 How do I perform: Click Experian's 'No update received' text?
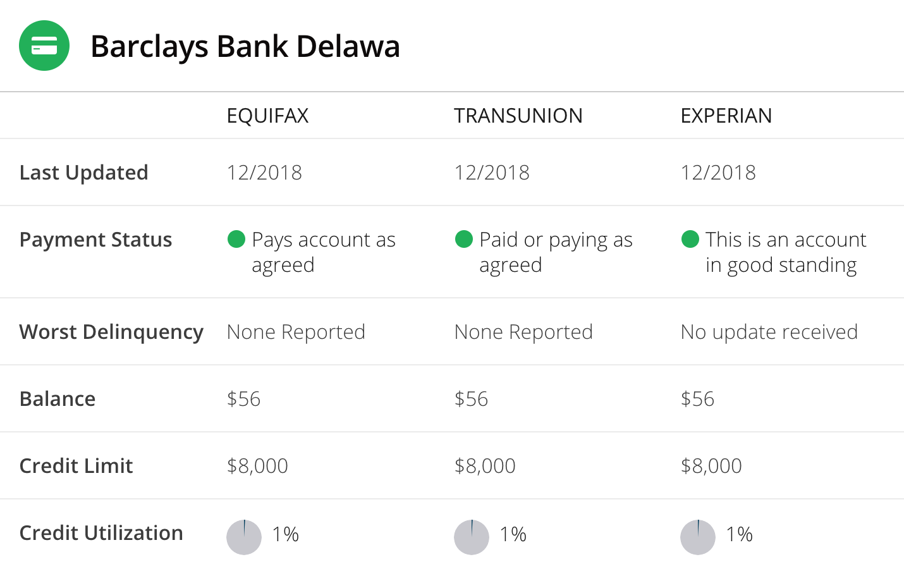point(769,332)
